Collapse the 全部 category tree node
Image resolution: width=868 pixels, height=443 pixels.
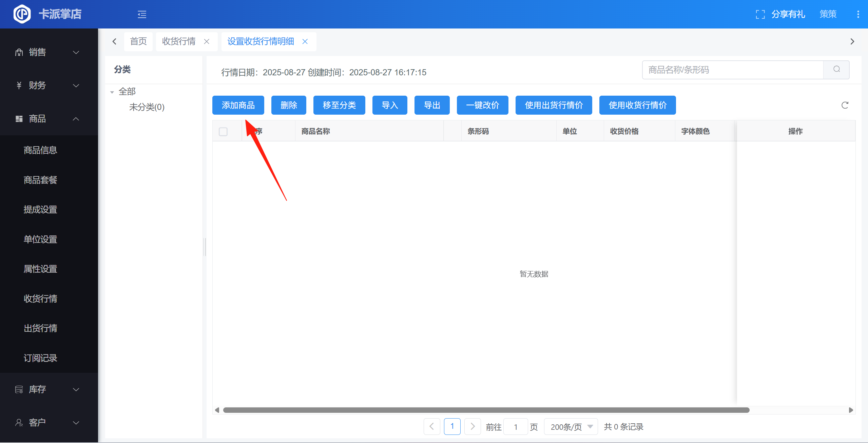tap(112, 92)
